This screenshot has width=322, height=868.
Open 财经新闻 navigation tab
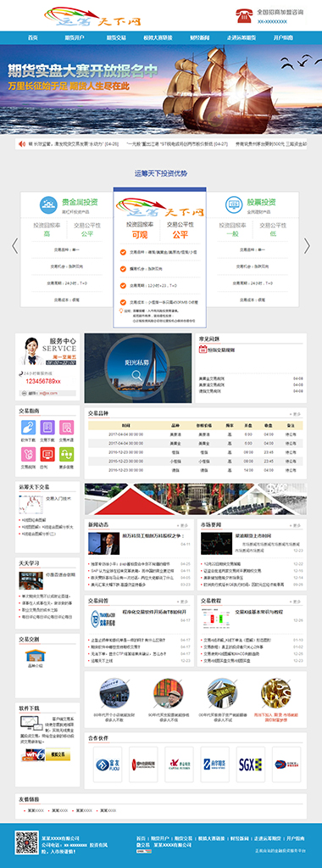(200, 37)
